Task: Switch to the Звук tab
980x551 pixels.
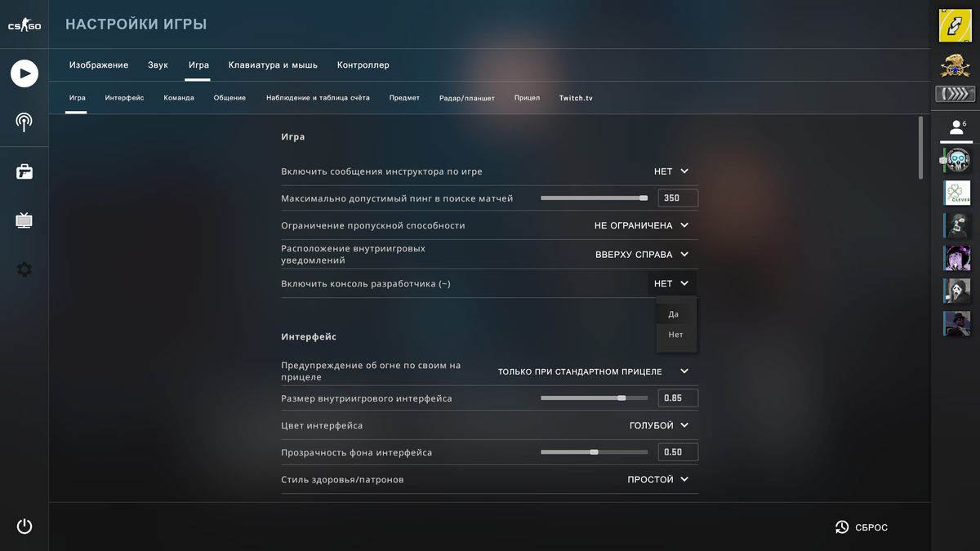Action: [x=158, y=65]
